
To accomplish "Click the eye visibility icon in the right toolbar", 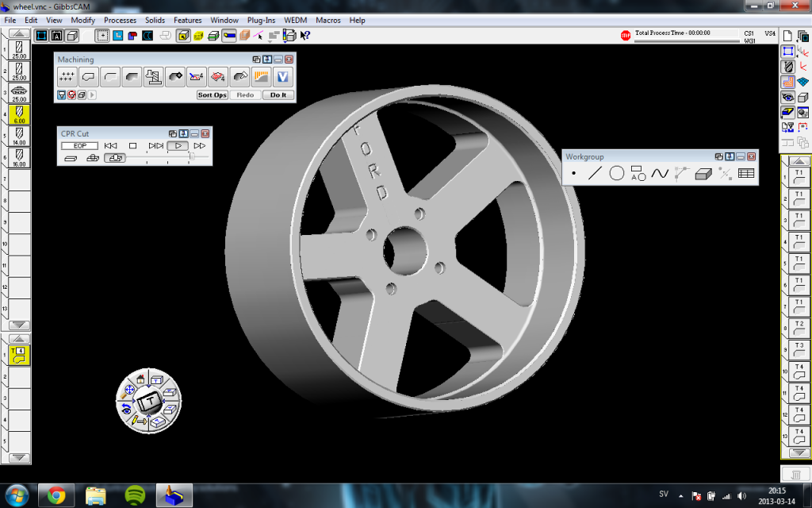I will 787,97.
